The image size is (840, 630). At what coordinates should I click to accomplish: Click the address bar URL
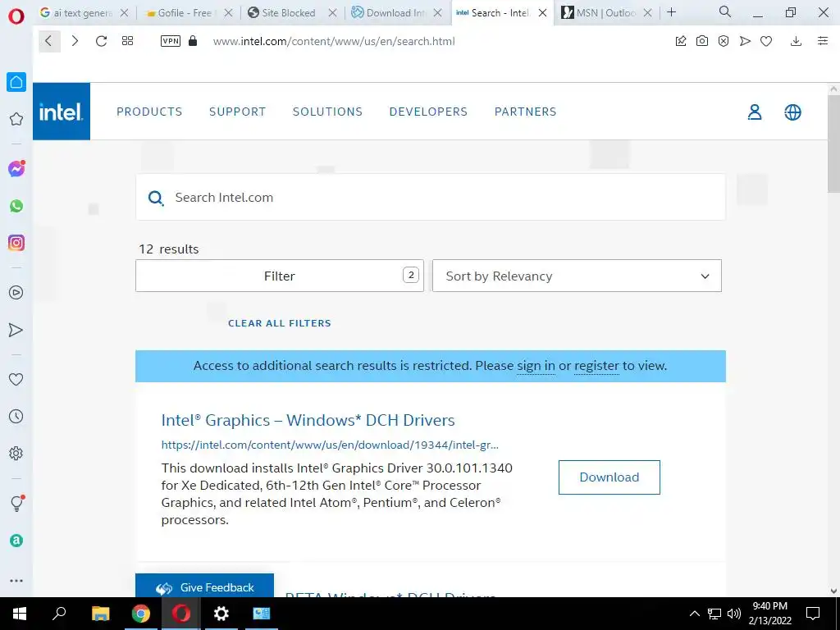click(x=334, y=41)
